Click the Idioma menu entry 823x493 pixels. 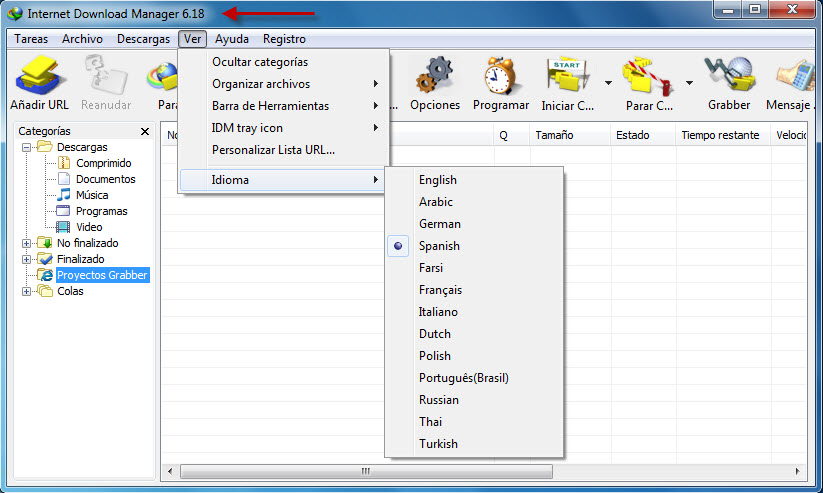tap(284, 180)
